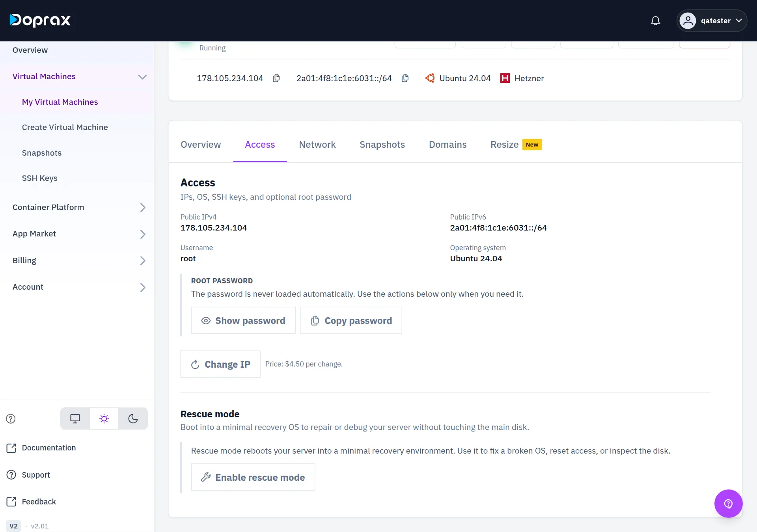
Task: Select system theme monitor option
Action: (x=75, y=419)
